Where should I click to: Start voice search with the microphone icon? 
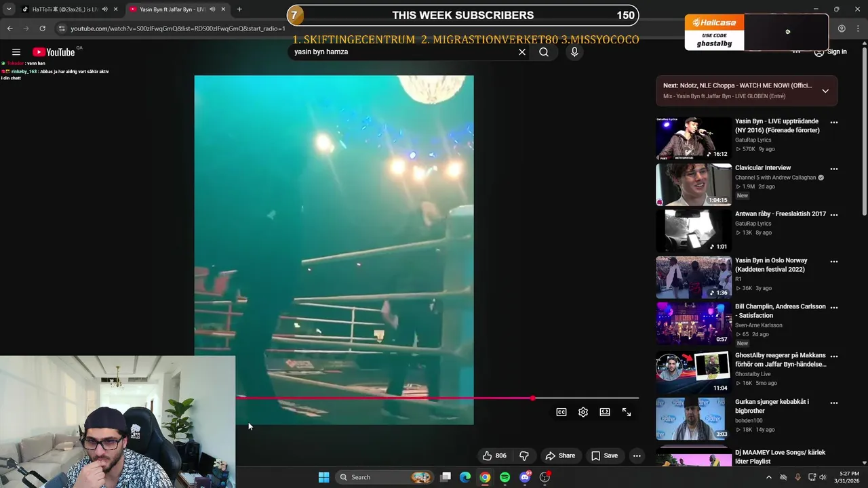tap(574, 52)
